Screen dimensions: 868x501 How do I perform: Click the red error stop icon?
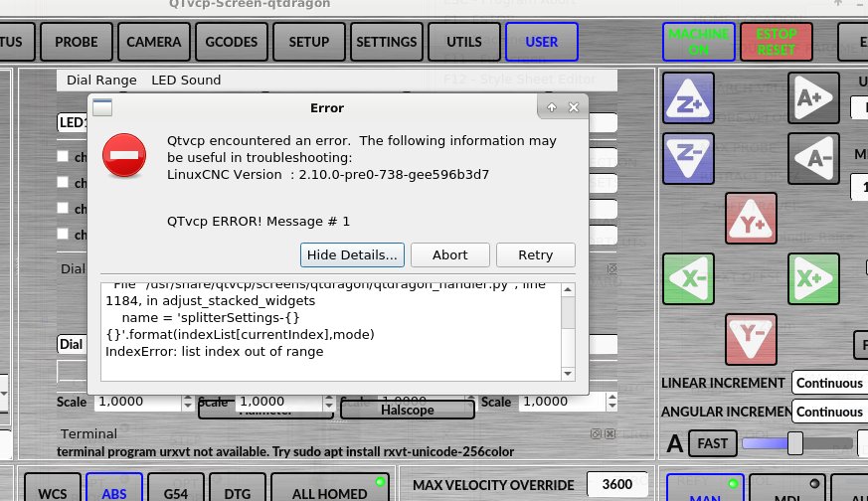point(124,155)
